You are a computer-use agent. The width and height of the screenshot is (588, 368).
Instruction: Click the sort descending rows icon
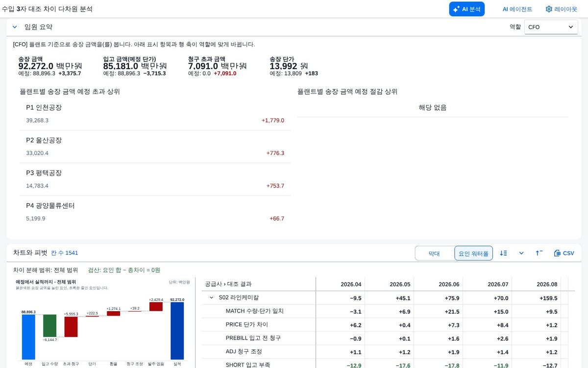(503, 253)
